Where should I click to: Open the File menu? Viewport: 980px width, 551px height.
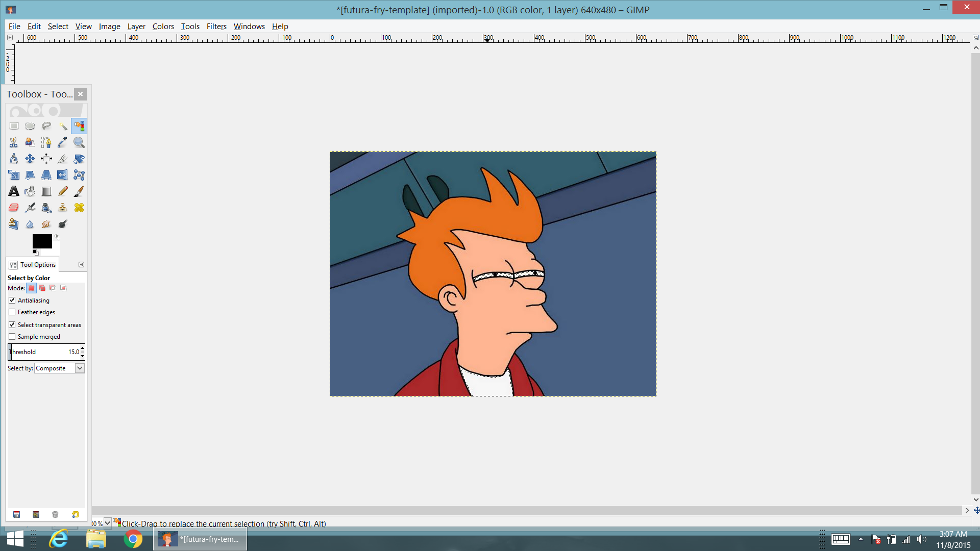[14, 27]
